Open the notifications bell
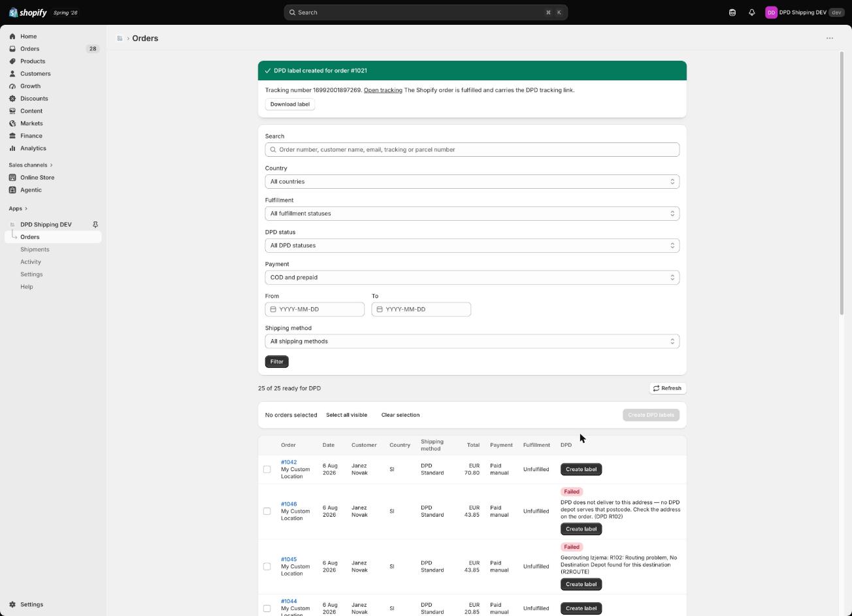Image resolution: width=852 pixels, height=616 pixels. click(x=751, y=12)
